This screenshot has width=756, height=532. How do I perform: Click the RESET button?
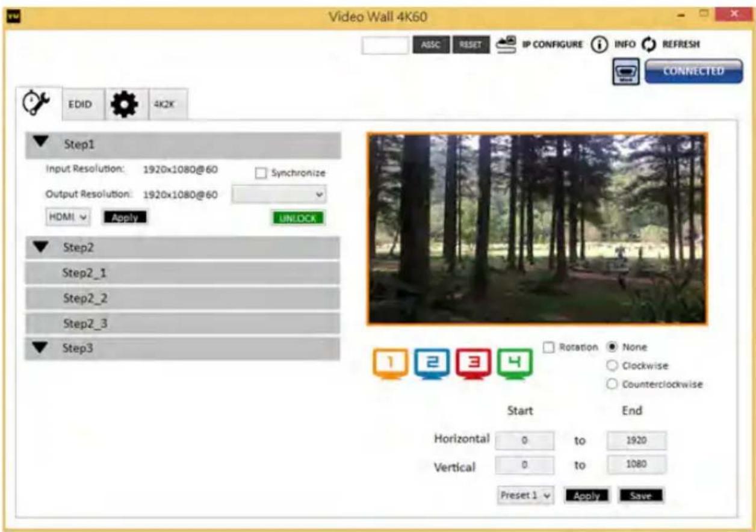470,45
